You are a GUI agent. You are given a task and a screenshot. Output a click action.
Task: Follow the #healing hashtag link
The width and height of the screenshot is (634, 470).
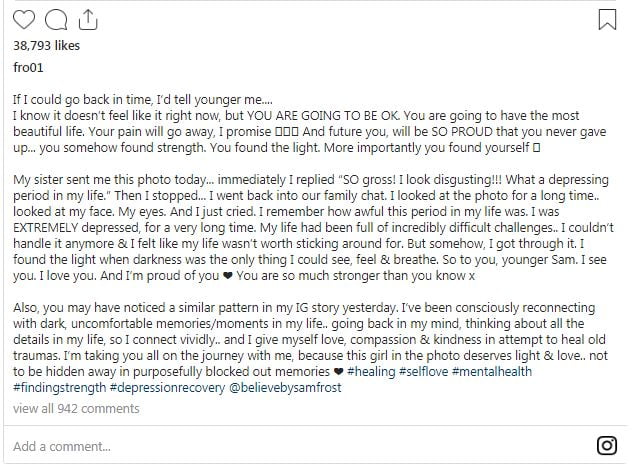click(x=371, y=371)
